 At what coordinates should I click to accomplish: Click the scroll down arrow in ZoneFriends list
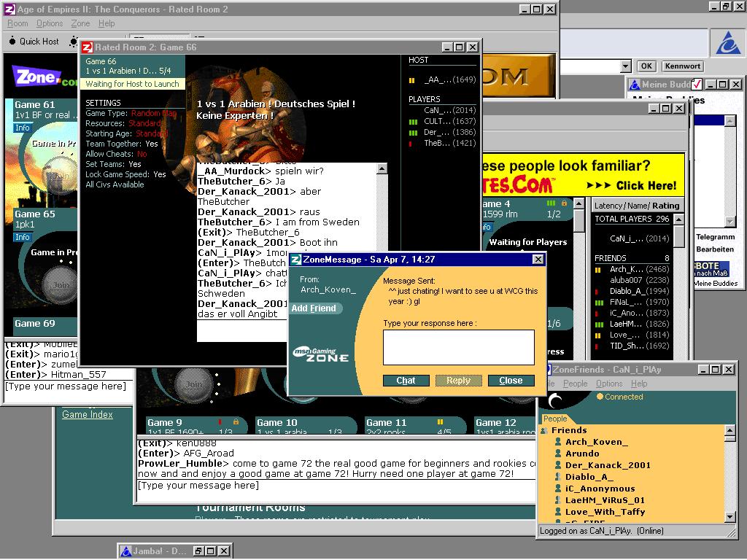tap(729, 517)
